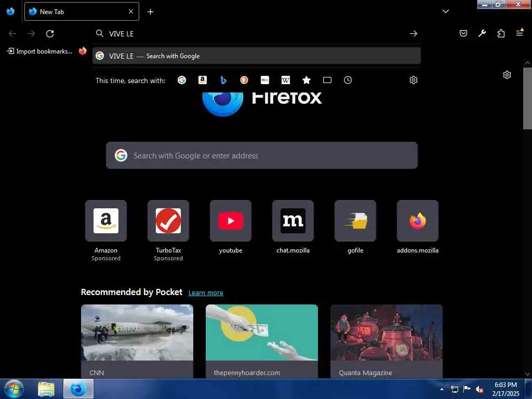Click the Go arrow in the address bar

(413, 34)
